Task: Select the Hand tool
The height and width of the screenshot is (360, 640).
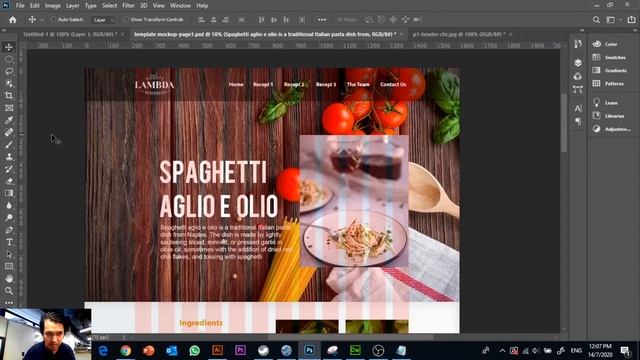Action: coord(9,278)
